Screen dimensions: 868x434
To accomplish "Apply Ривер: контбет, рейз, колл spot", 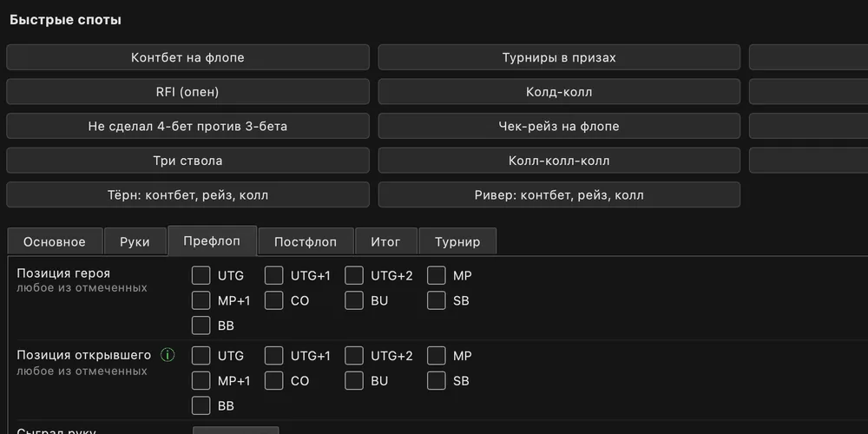I will (559, 194).
